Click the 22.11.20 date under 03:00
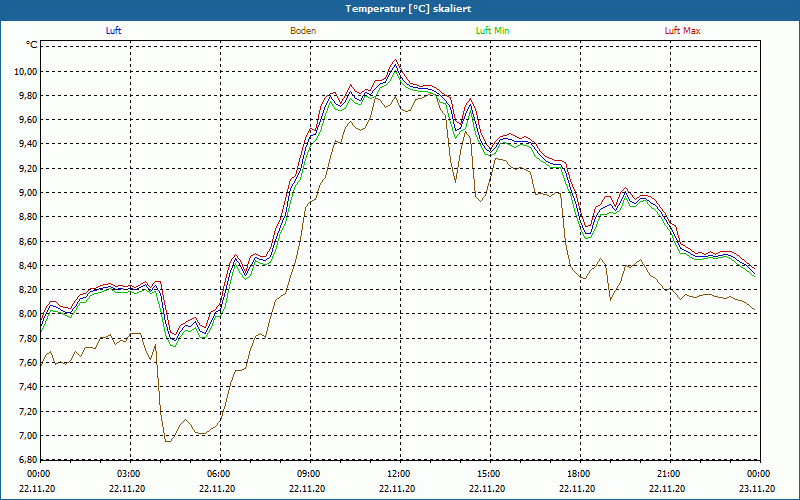 127,488
